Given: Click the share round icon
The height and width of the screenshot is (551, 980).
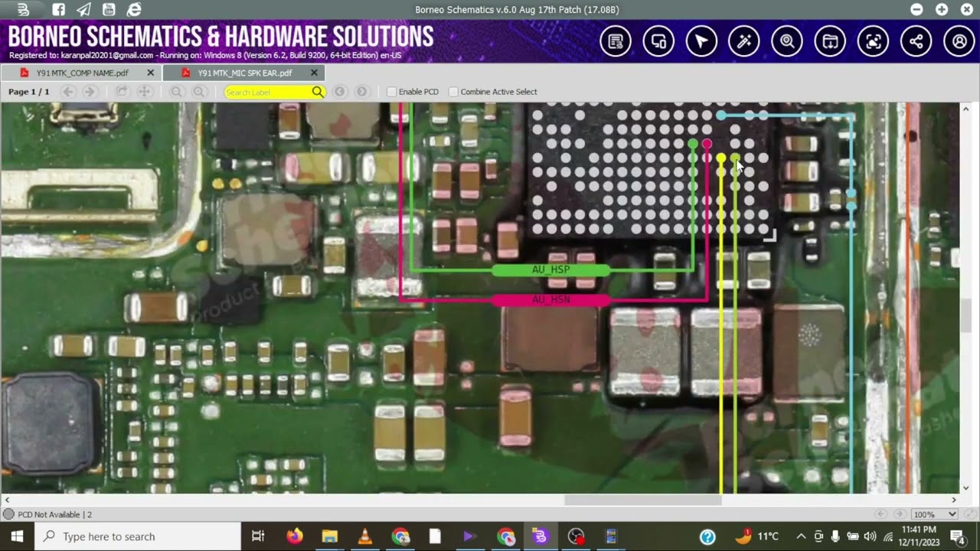Looking at the screenshot, I should coord(916,41).
